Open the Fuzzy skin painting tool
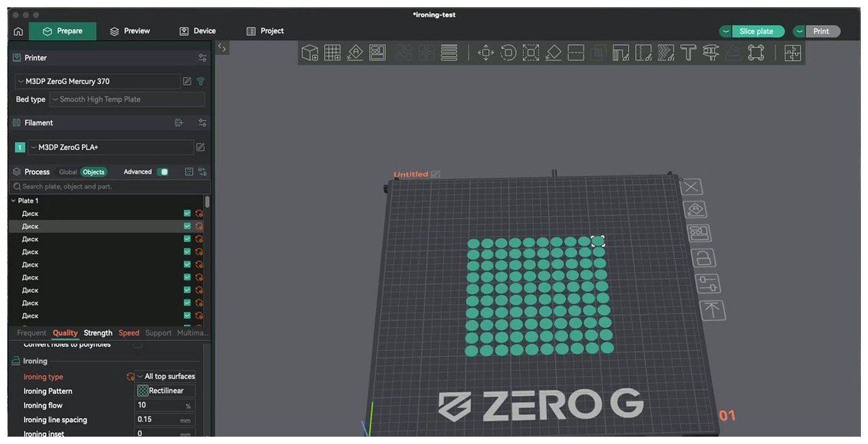The image size is (868, 444). tap(666, 53)
